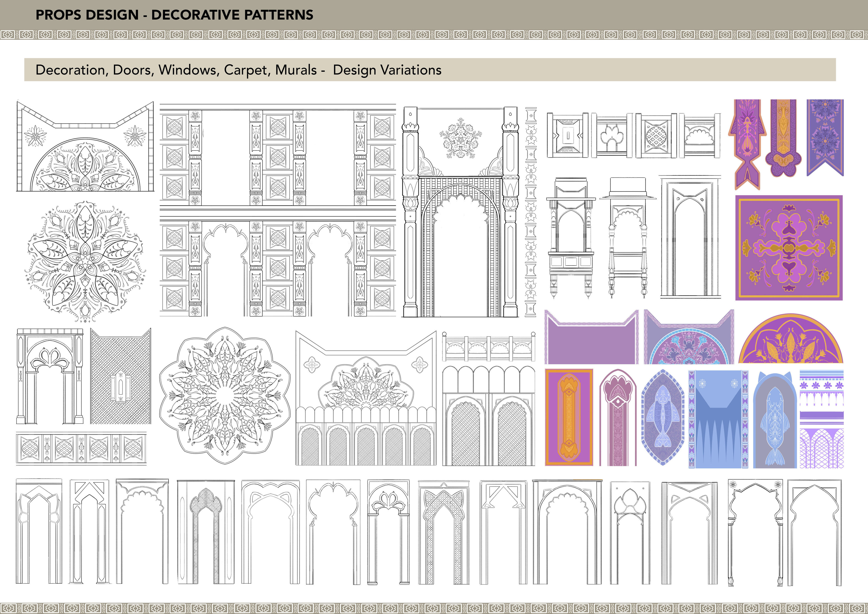Select the purple fish banner with salmon-pink border
This screenshot has height=614, width=868.
coord(747,145)
